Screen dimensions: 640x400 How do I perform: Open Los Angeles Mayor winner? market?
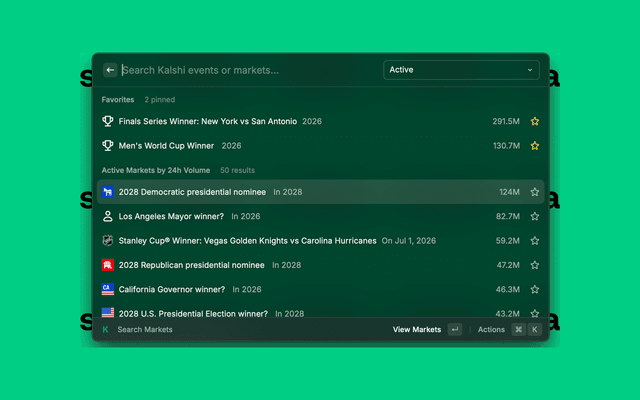(321, 216)
